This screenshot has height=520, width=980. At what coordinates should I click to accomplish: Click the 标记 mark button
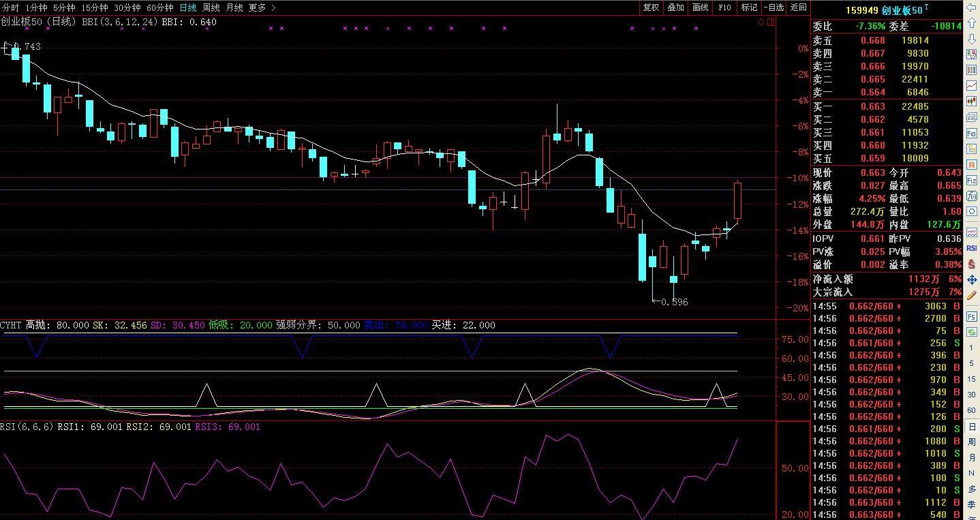749,7
